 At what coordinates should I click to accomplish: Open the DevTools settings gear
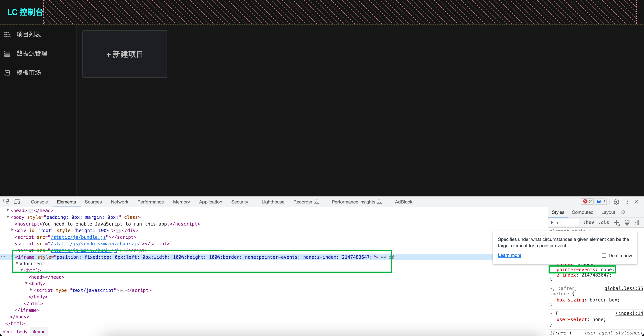click(x=616, y=202)
